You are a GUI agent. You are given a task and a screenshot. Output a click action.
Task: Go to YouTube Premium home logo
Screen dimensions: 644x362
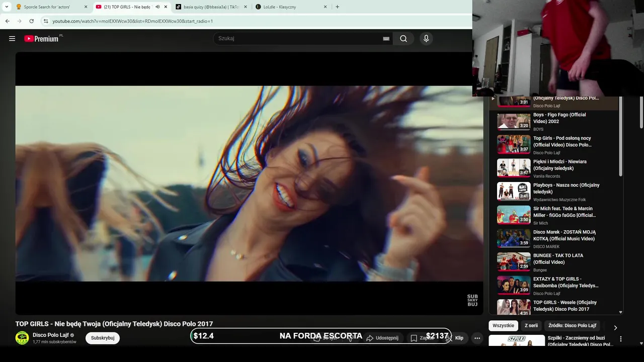click(x=41, y=39)
